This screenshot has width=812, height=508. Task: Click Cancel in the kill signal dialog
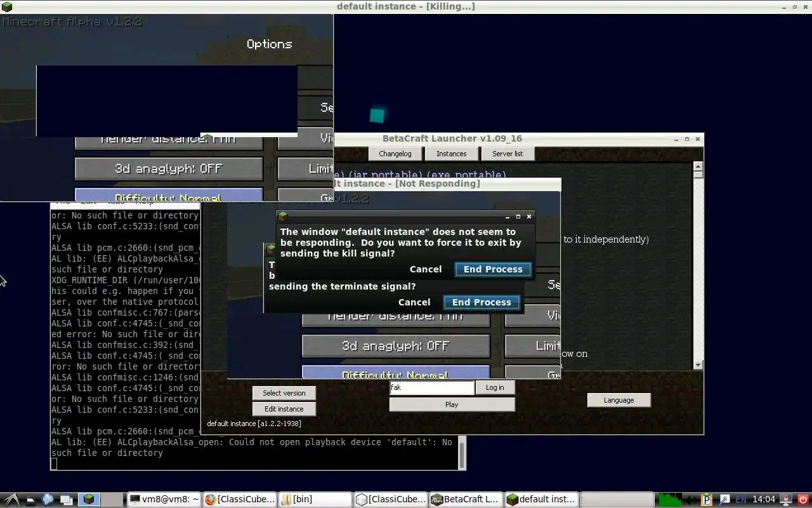(426, 269)
